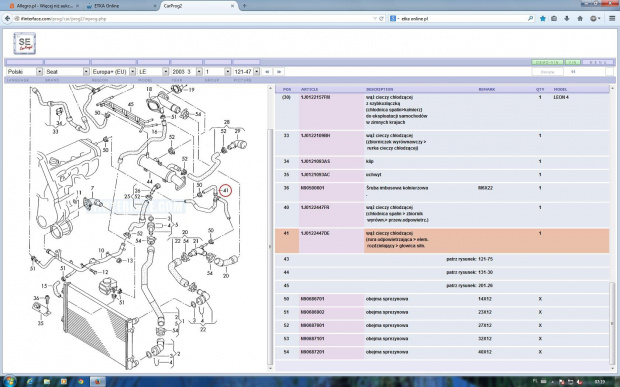Click the circled 41 callout in diagram

click(x=225, y=191)
